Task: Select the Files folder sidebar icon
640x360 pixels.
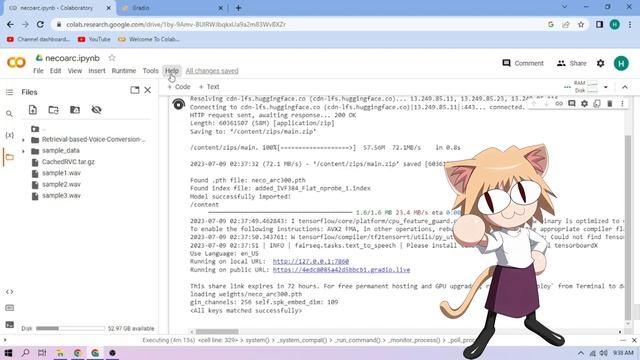Action: 9,157
